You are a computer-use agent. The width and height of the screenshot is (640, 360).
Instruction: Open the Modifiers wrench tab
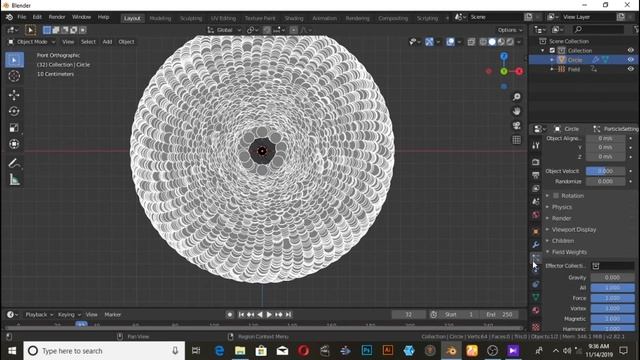click(536, 244)
